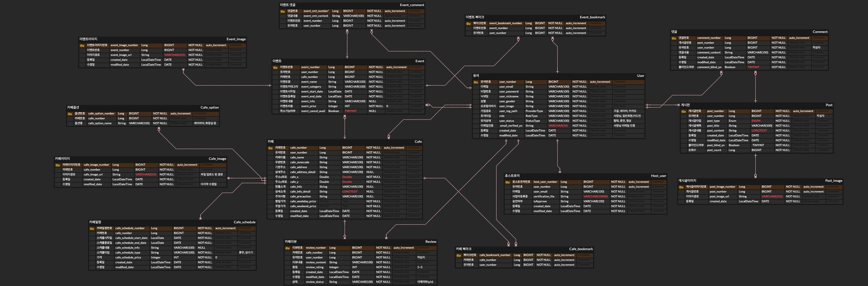This screenshot has height=286, width=868.
Task: Click the key icon in Event_image table
Action: tap(82, 45)
